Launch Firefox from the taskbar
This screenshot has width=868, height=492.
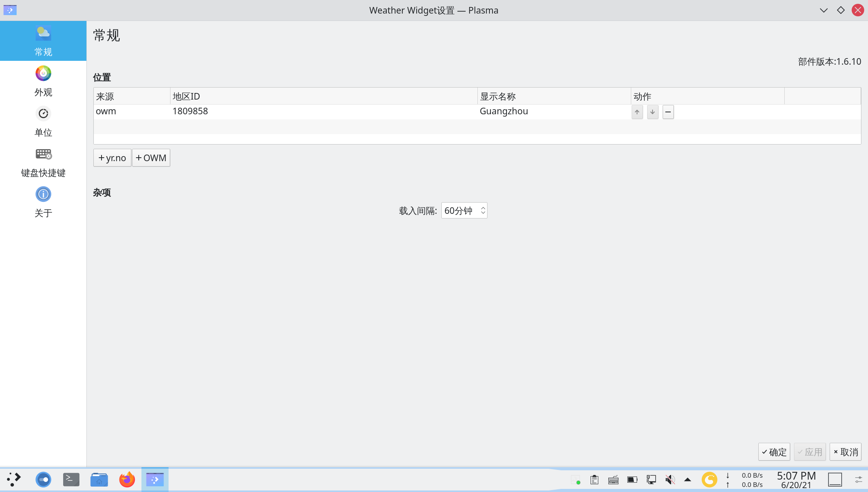coord(127,479)
